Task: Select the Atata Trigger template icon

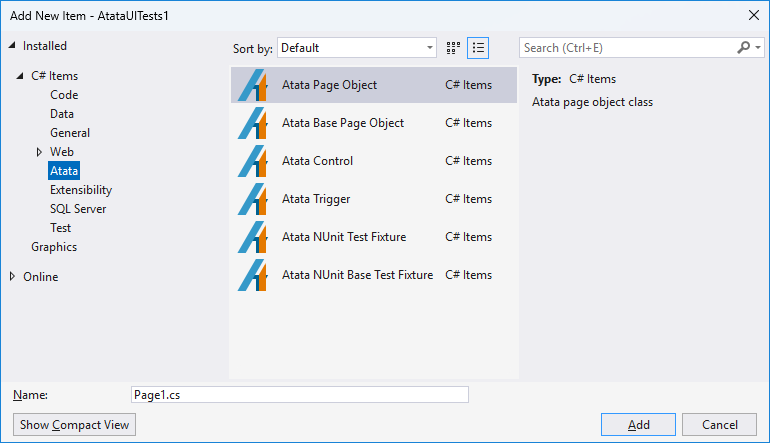Action: tap(253, 200)
